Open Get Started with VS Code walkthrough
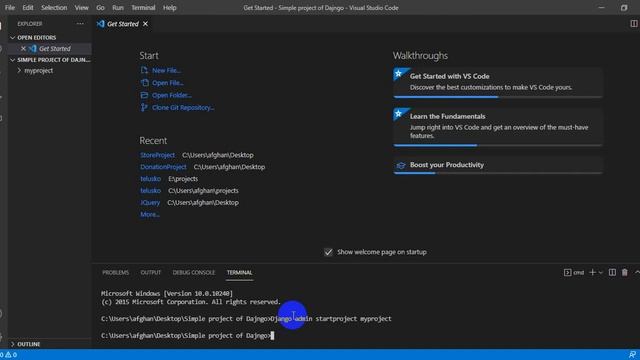Image resolution: width=640 pixels, height=360 pixels. click(x=498, y=82)
